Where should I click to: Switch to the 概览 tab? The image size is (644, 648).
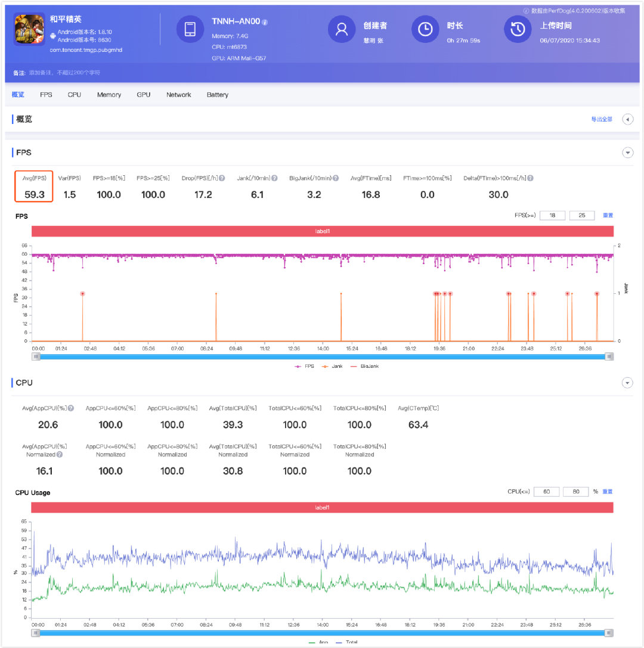coord(18,95)
